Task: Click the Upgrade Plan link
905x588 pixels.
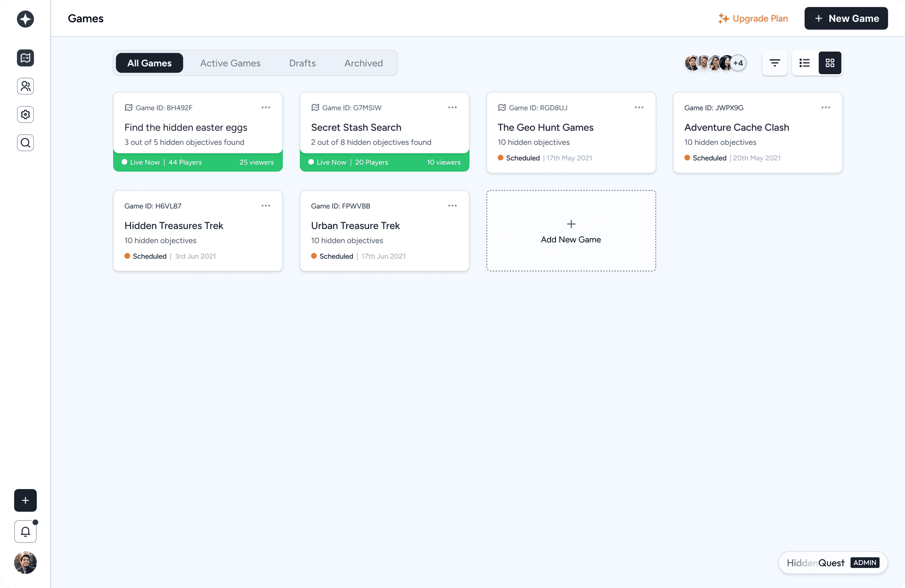Action: tap(753, 19)
